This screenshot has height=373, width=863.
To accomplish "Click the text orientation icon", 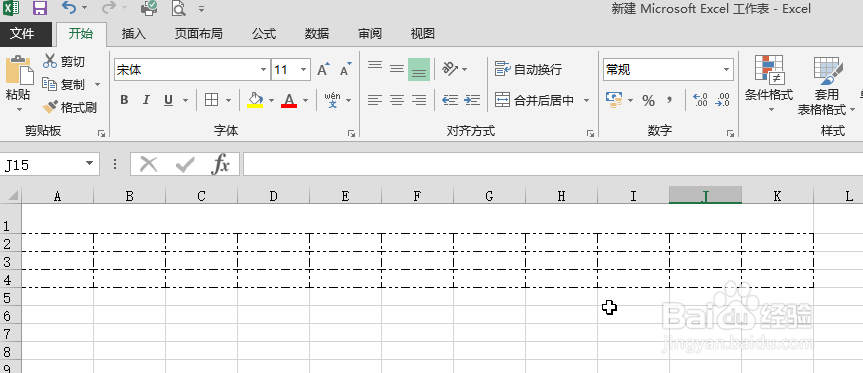I will (450, 69).
